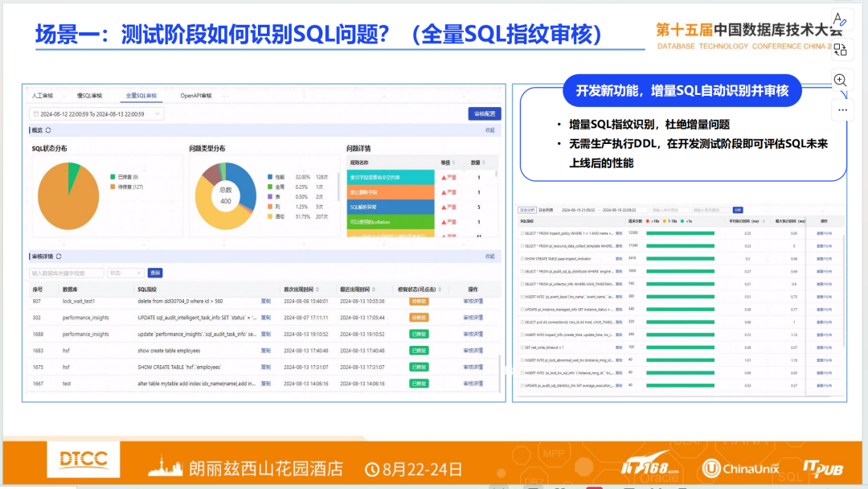Click the ChinaUnix logo in footer
This screenshot has height=489, width=868.
[741, 469]
